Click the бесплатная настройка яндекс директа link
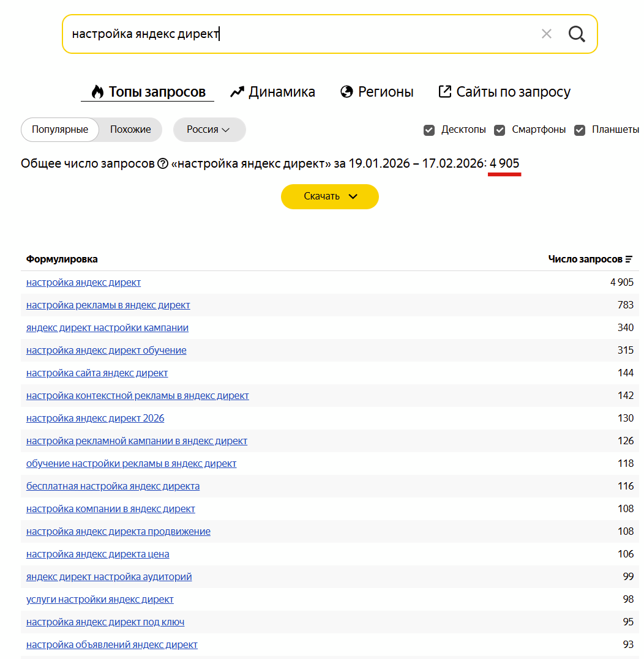This screenshot has width=644, height=659. (113, 486)
